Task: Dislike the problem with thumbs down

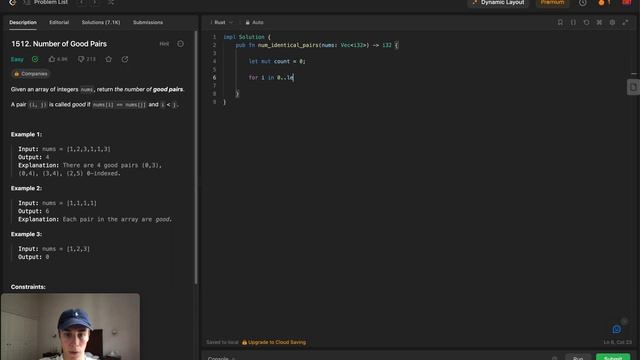Action: [x=81, y=59]
